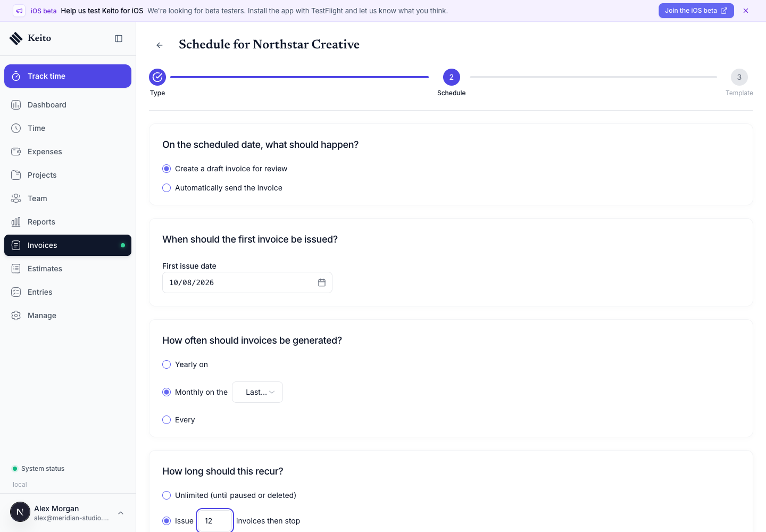
Task: Click the Join the iOS beta button
Action: [x=696, y=11]
